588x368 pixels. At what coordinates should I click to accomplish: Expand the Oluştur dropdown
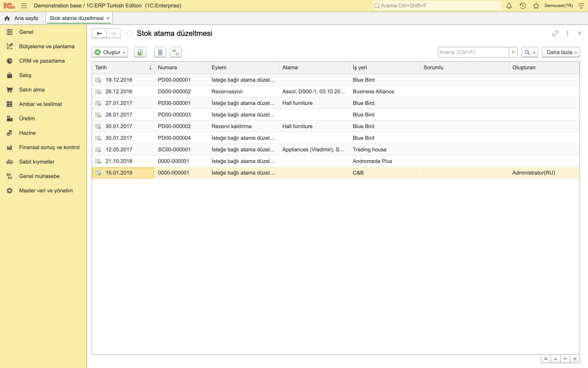(110, 52)
